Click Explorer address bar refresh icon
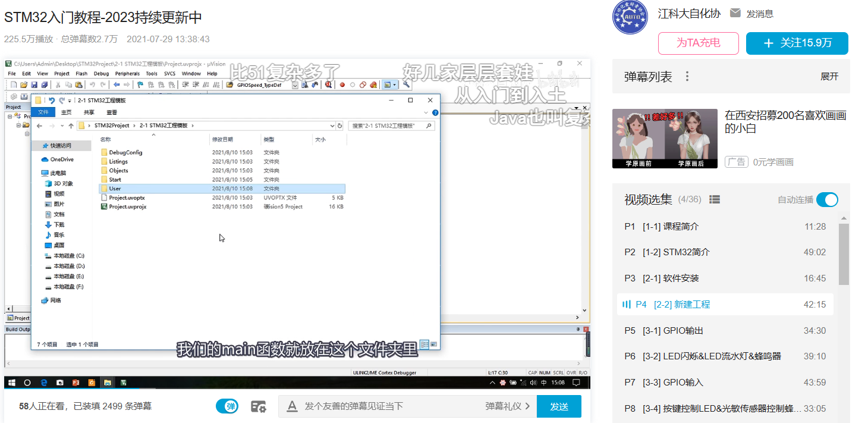Viewport: 868px width, 423px height. (340, 126)
